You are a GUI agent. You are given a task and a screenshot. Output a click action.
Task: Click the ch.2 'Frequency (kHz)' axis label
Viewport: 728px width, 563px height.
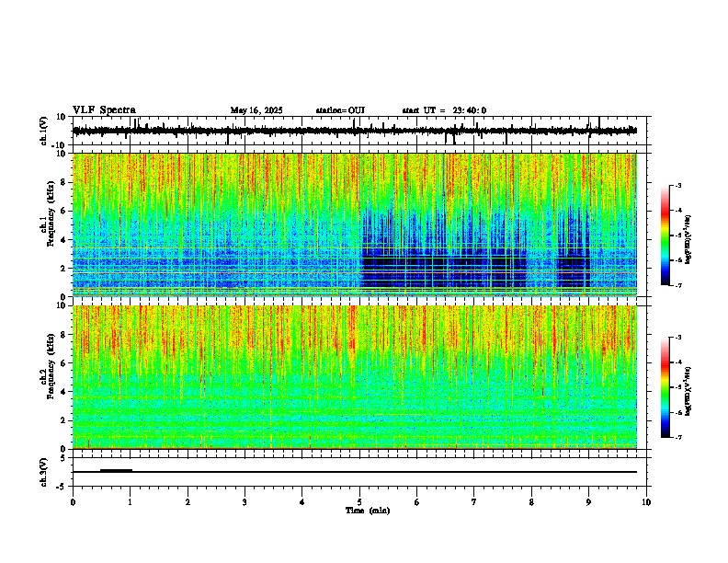[x=51, y=366]
